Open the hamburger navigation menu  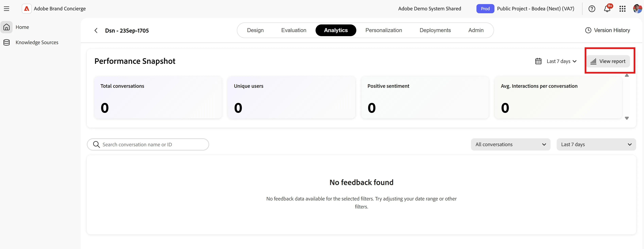pyautogui.click(x=6, y=9)
